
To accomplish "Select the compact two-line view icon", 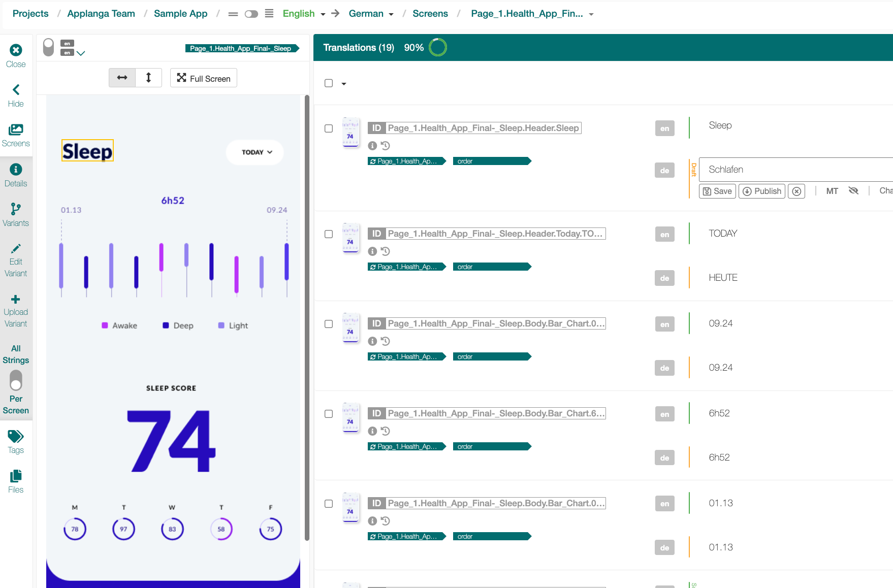I will 233,14.
